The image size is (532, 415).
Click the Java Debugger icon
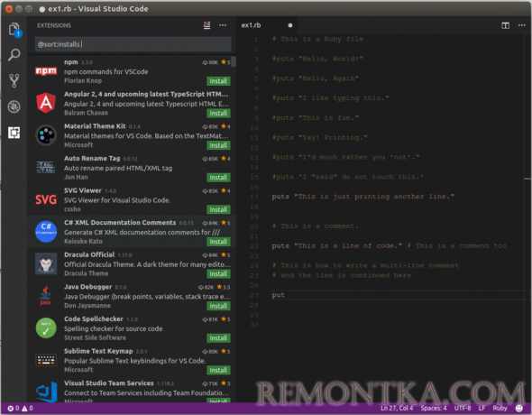pyautogui.click(x=45, y=295)
